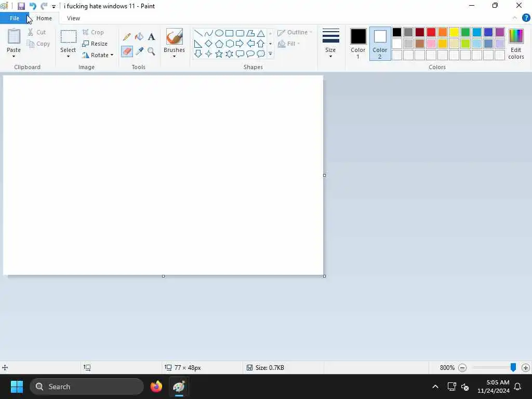Choose the Rectangle shape
532x399 pixels.
229,33
